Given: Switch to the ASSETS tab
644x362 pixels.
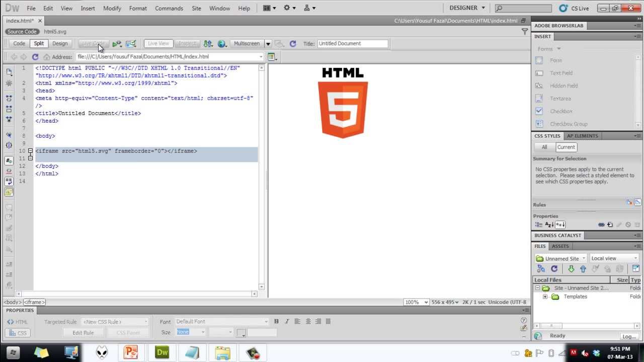Looking at the screenshot, I should [x=560, y=246].
